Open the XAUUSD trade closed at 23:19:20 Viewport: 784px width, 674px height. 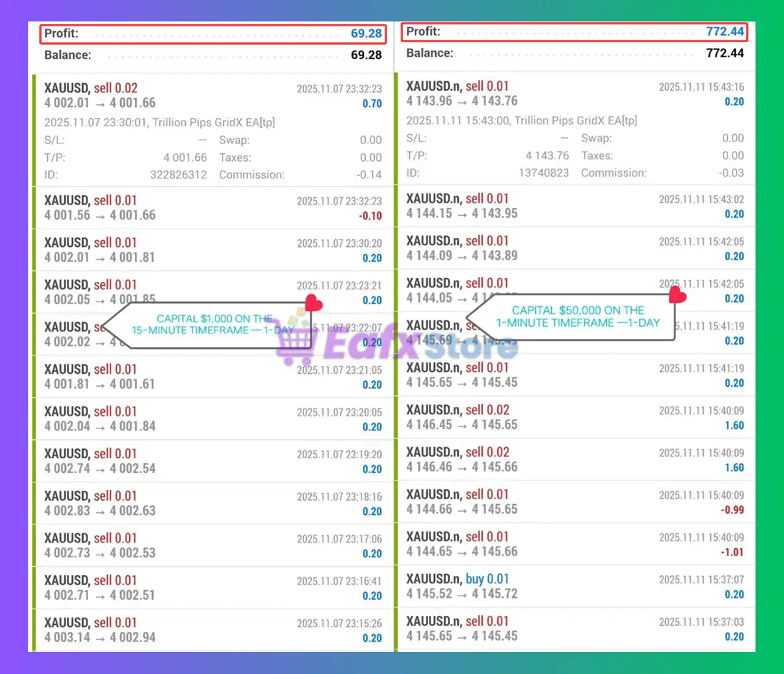[x=213, y=461]
